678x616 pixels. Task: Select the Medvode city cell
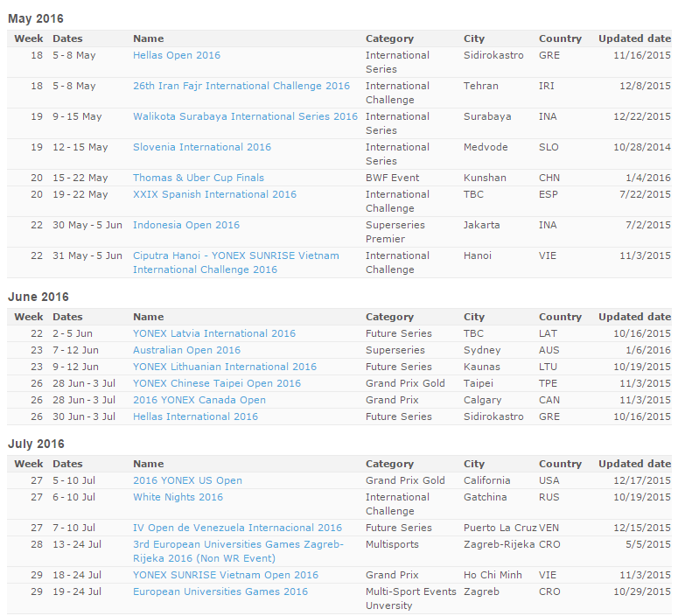click(x=486, y=147)
